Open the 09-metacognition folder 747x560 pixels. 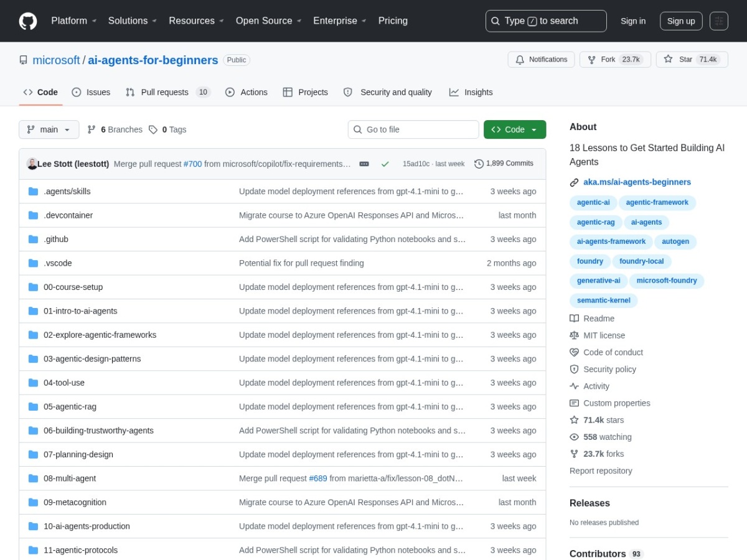pos(75,502)
